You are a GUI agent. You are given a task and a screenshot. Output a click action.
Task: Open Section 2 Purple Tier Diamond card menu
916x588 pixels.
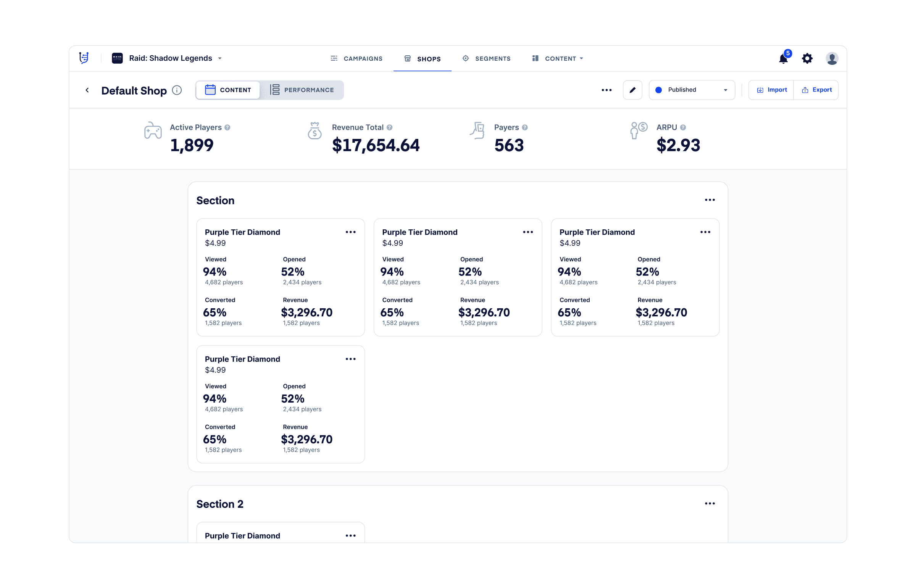point(350,536)
